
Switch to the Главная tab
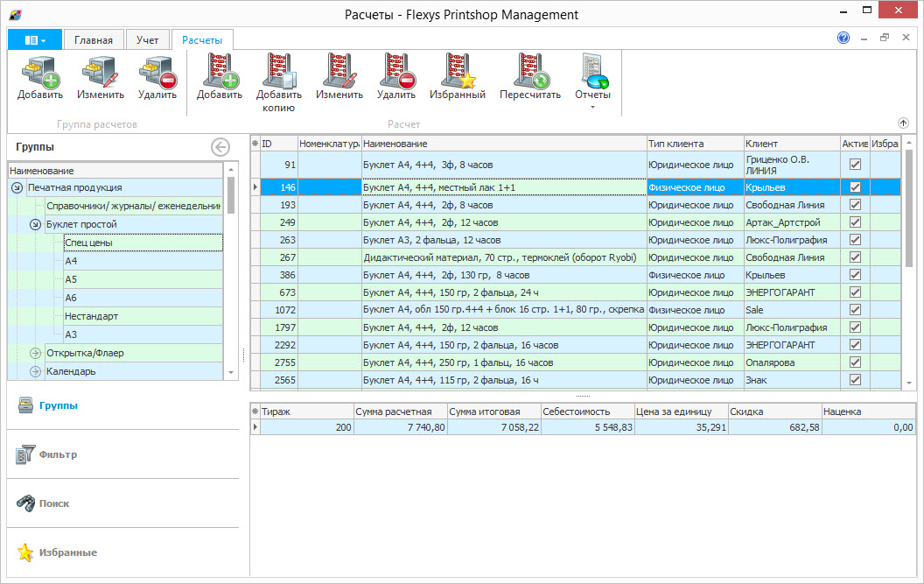point(94,39)
